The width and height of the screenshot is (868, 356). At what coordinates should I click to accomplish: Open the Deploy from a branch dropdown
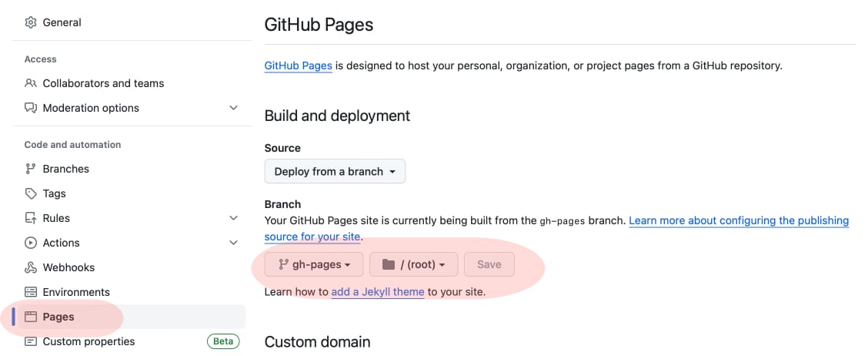(x=335, y=171)
